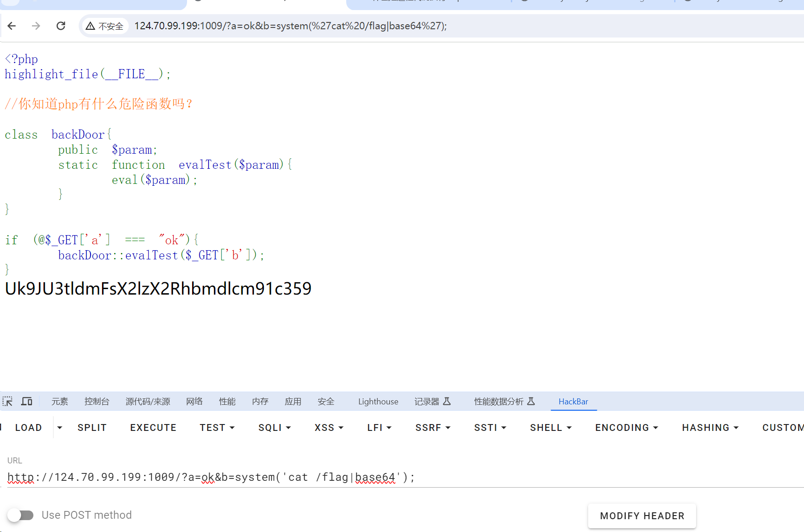Expand the LOAD dropdown arrow
The width and height of the screenshot is (804, 532).
click(x=59, y=427)
